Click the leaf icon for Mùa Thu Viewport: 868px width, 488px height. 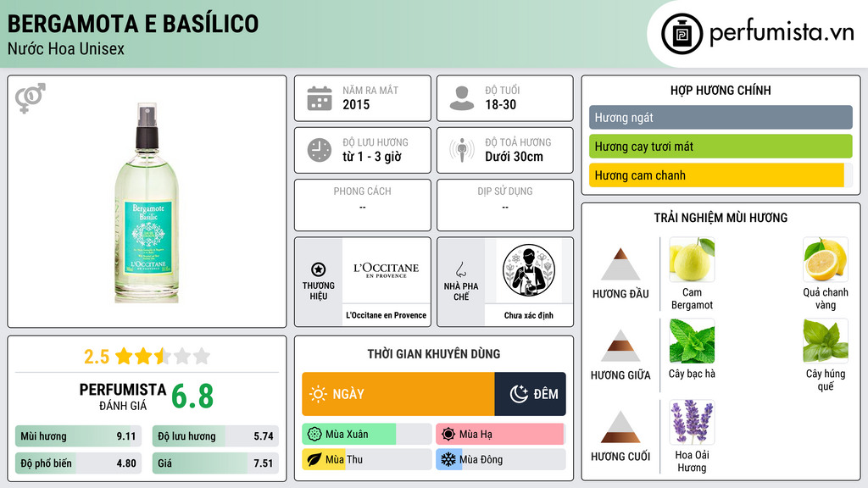(x=314, y=459)
